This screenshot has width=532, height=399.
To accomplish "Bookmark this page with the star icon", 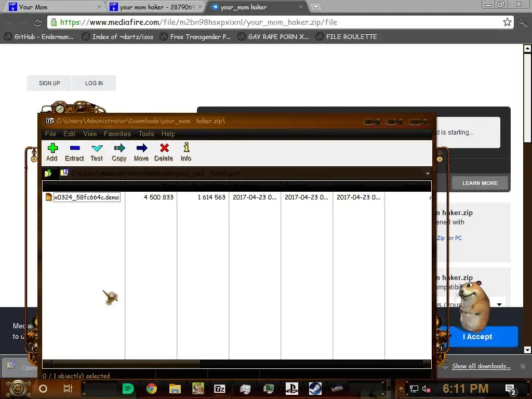I will click(507, 22).
